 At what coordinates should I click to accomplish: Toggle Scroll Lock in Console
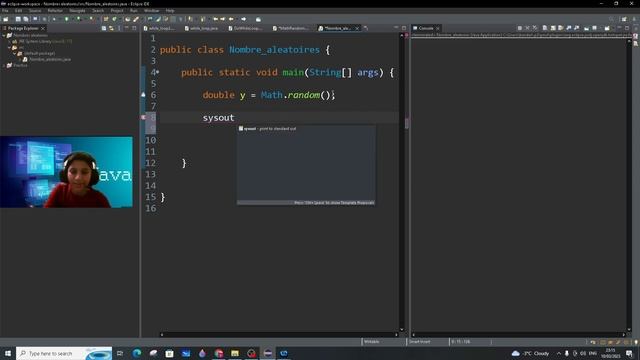click(553, 28)
